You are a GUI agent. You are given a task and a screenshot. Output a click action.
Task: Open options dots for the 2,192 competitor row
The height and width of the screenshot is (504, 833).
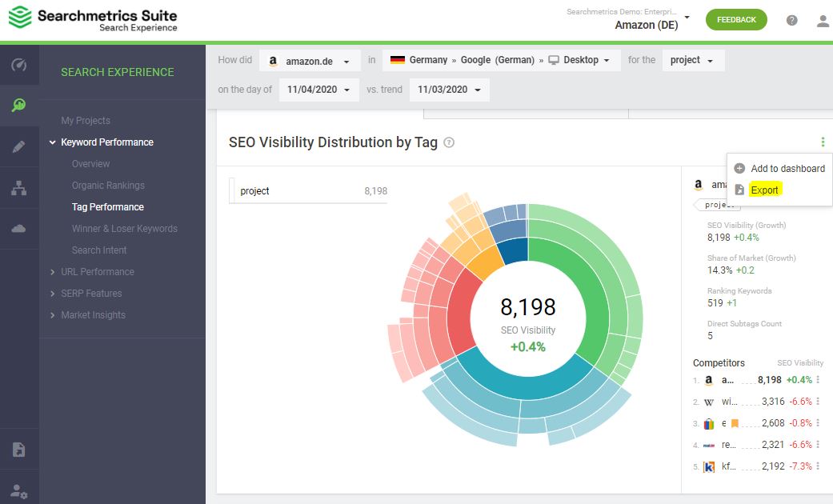(x=818, y=466)
